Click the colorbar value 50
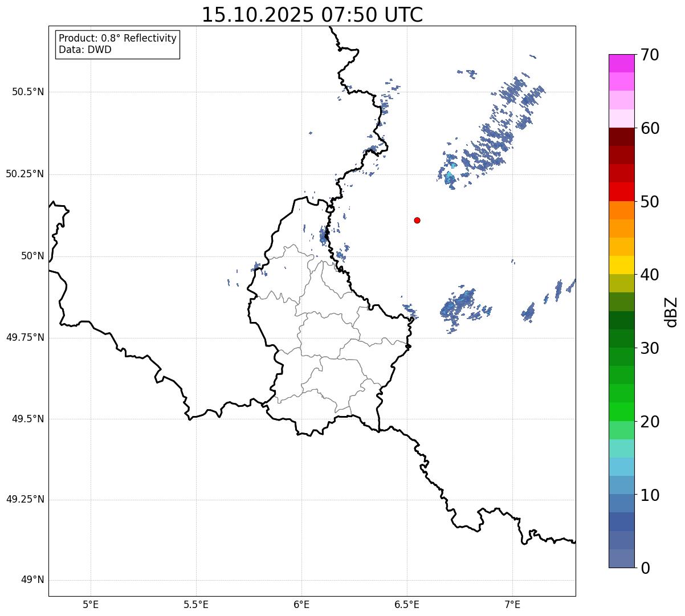 (649, 202)
